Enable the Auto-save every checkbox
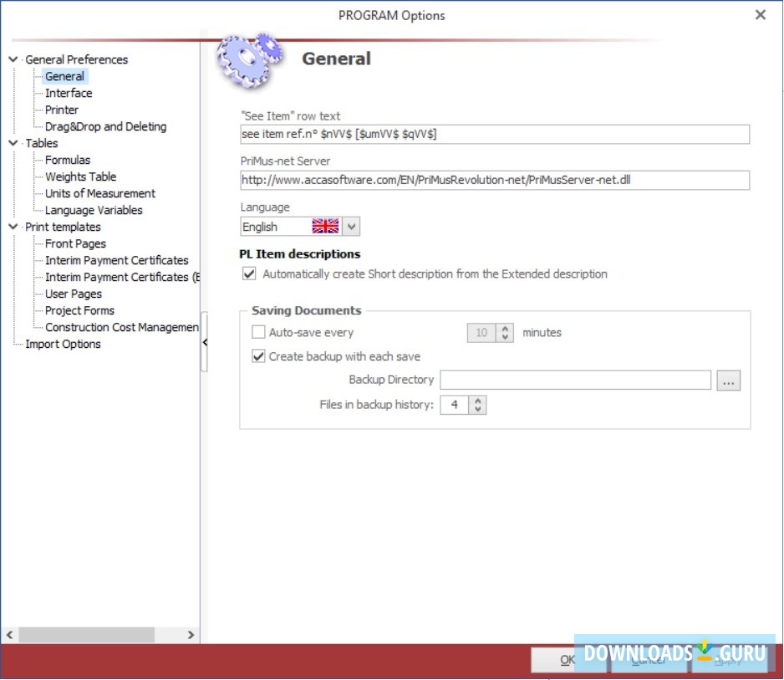784x680 pixels. (258, 332)
